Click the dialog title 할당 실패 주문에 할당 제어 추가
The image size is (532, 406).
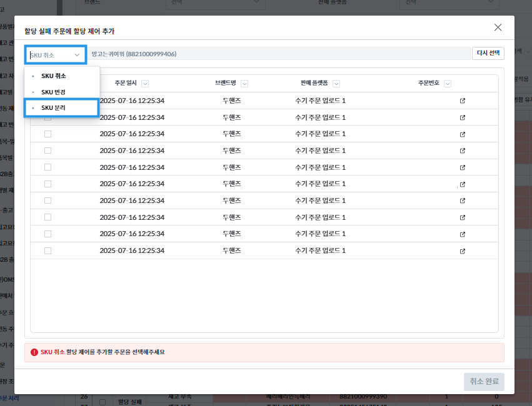pos(69,31)
